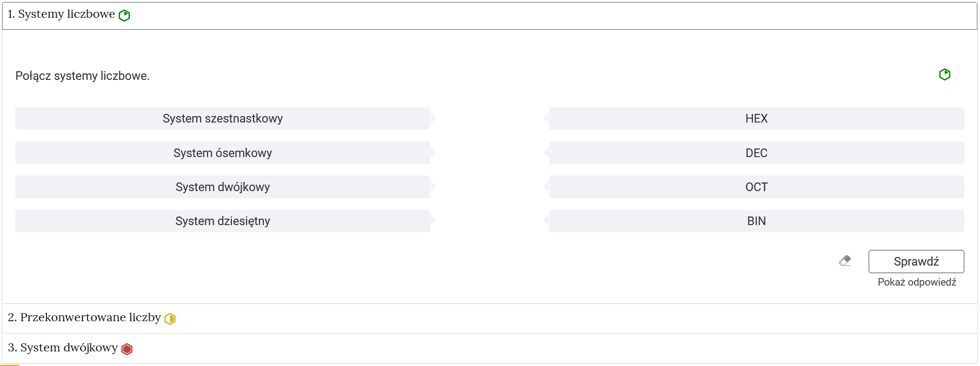Image resolution: width=980 pixels, height=366 pixels.
Task: Choose the OCT answer tile
Action: pyautogui.click(x=756, y=187)
